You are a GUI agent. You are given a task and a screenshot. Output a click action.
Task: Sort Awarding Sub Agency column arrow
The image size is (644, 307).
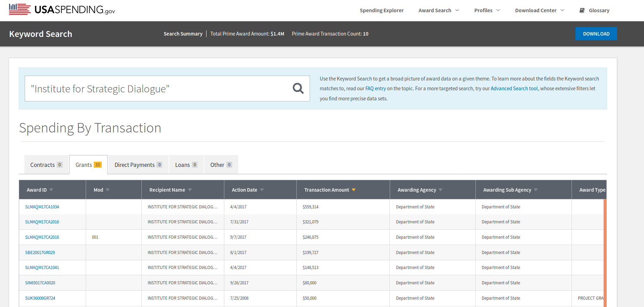(x=536, y=190)
